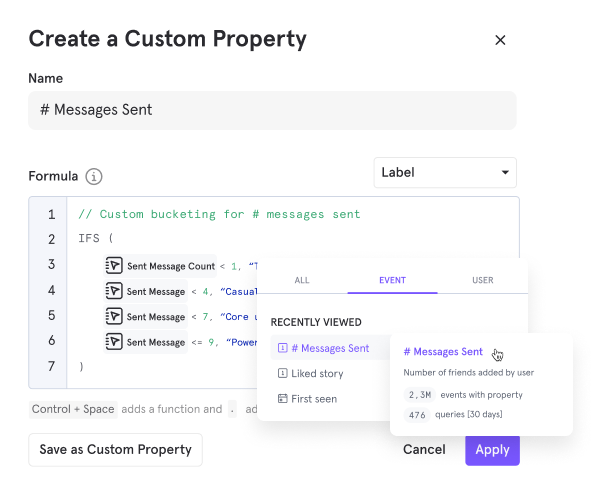Close the Create a Custom Property dialog
595x488 pixels.
(500, 40)
